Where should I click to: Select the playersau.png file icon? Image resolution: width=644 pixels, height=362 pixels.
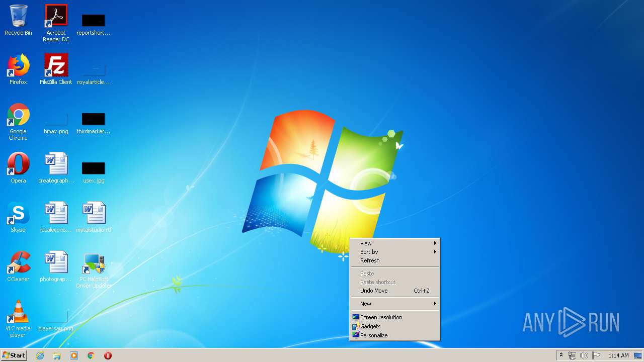click(x=56, y=320)
